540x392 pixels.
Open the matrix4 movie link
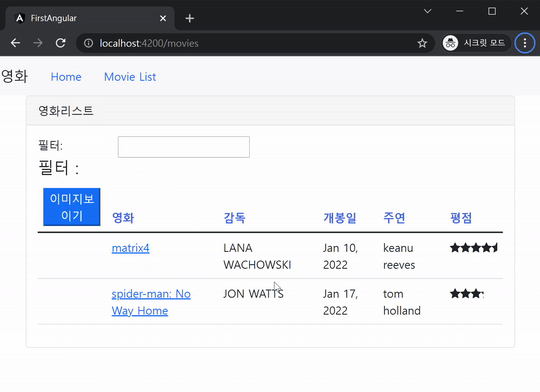[131, 248]
